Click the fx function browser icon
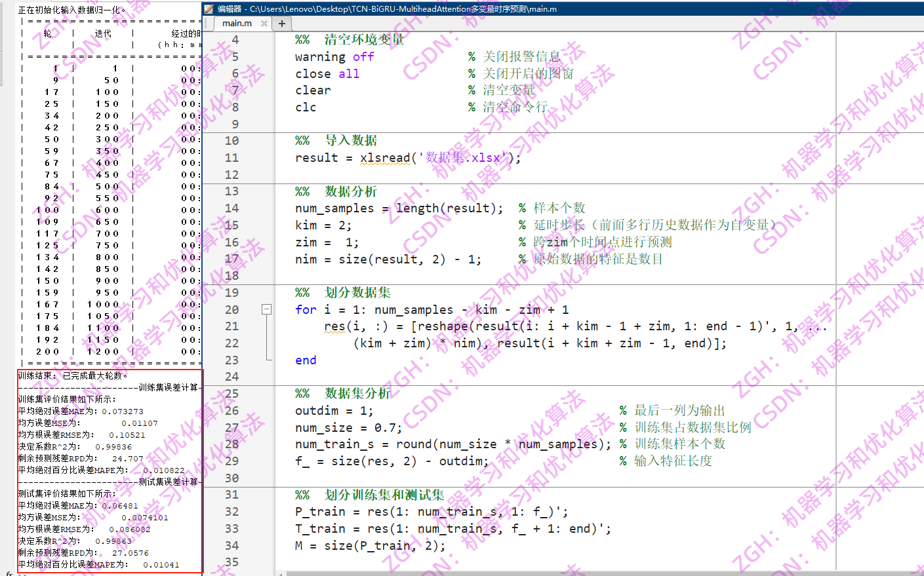The image size is (924, 576). 9,573
